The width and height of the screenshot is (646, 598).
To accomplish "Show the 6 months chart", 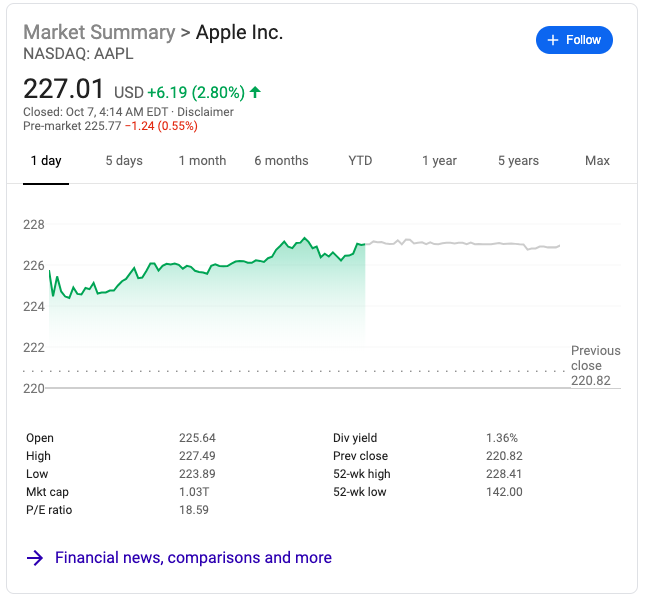I will 281,161.
